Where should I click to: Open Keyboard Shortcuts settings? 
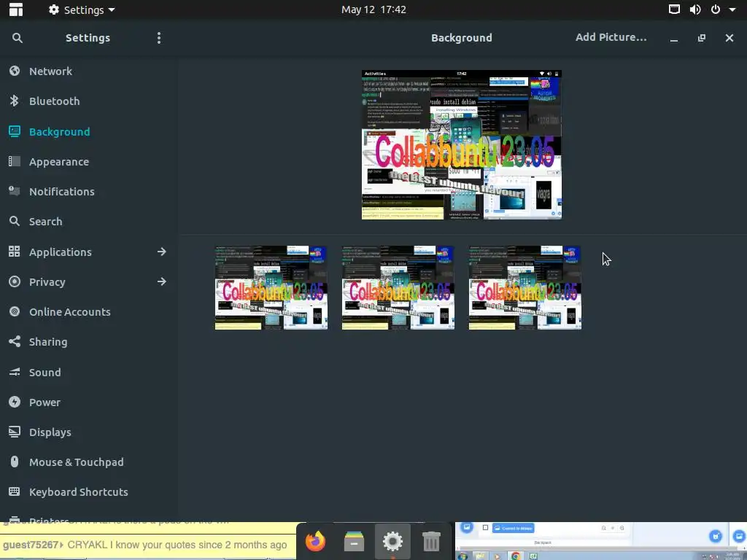(79, 492)
